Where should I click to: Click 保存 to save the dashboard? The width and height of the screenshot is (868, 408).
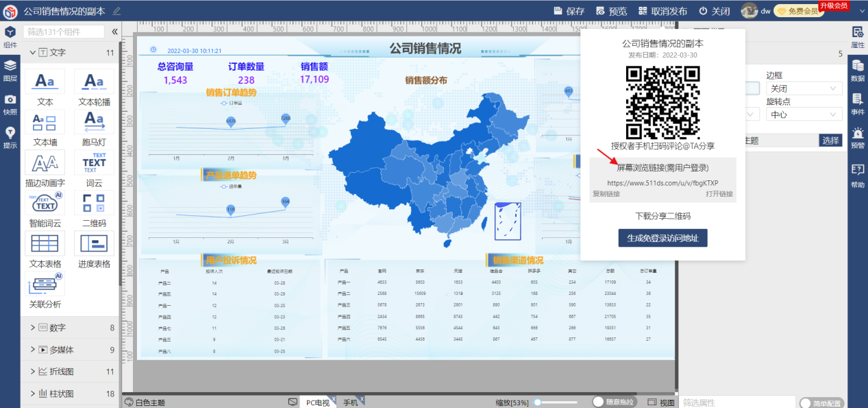coord(569,11)
